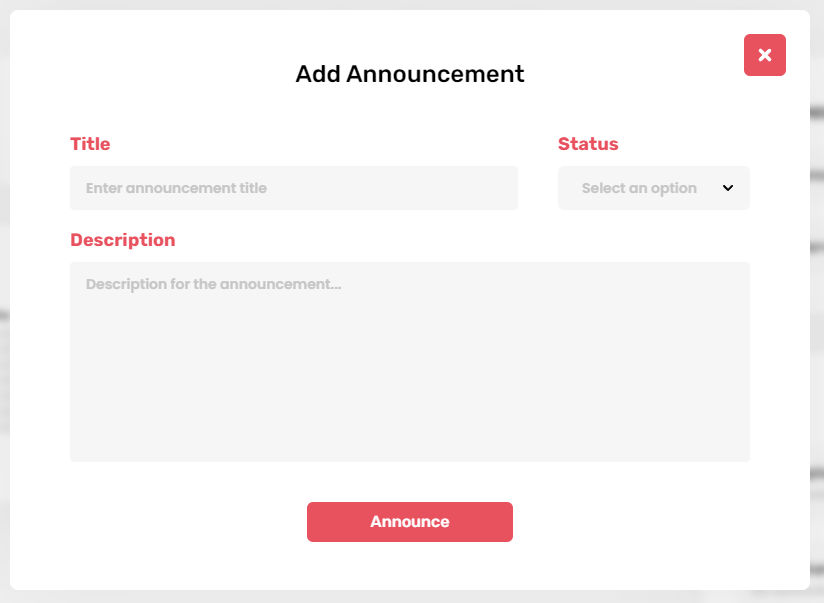Choose a status from the Status selector
The width and height of the screenshot is (824, 603).
653,188
